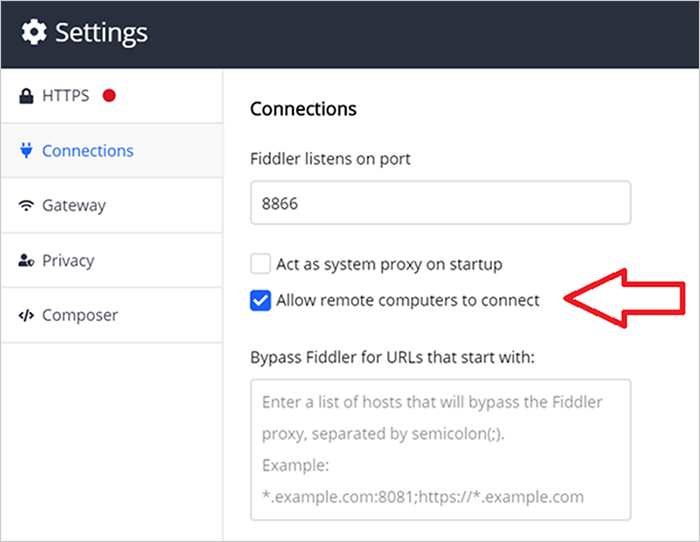Click the HTTPS lock icon
This screenshot has height=542, width=700.
tap(26, 96)
